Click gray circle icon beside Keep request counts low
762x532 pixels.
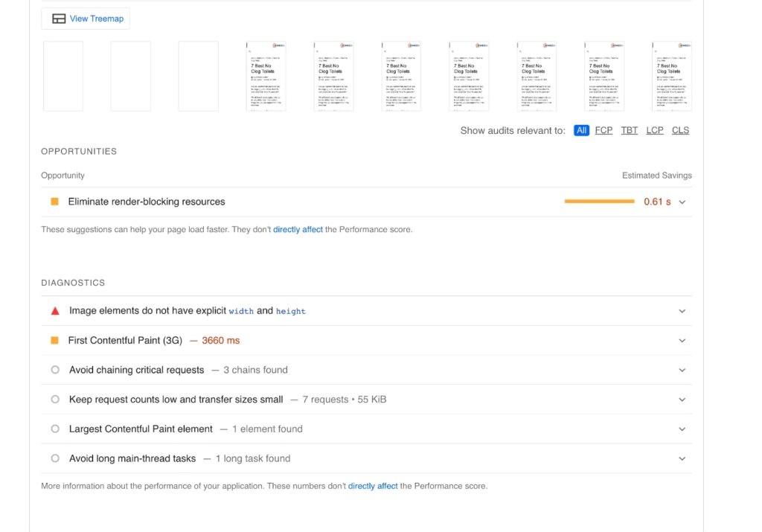click(x=54, y=400)
